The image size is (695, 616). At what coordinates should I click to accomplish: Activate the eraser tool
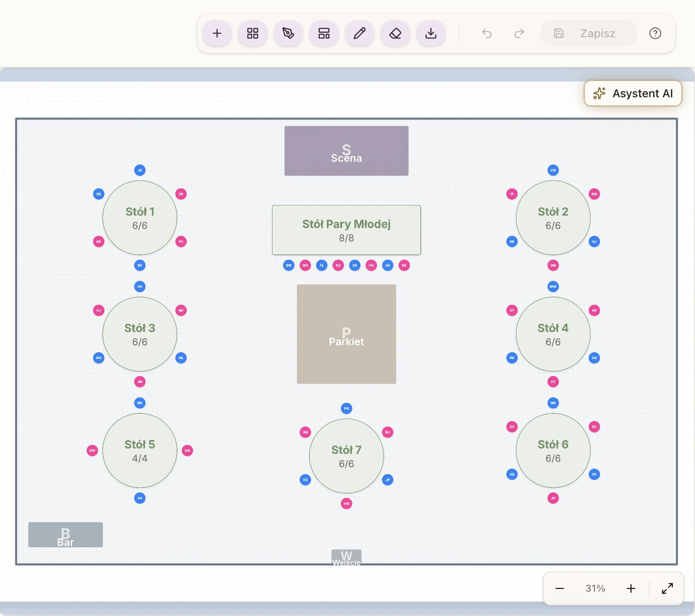[395, 33]
